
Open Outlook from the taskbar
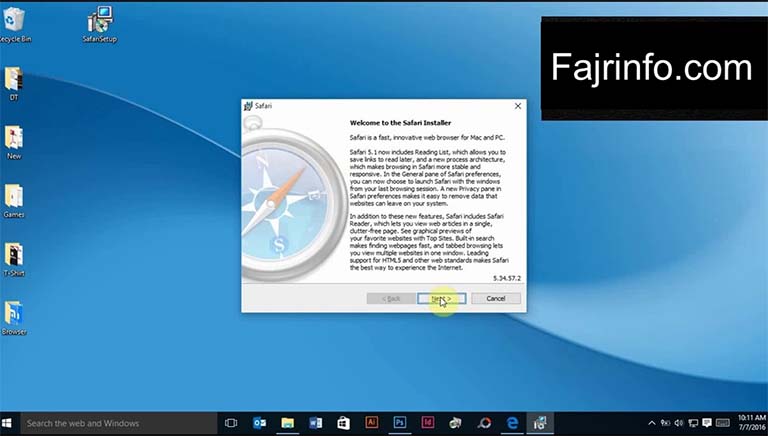259,423
